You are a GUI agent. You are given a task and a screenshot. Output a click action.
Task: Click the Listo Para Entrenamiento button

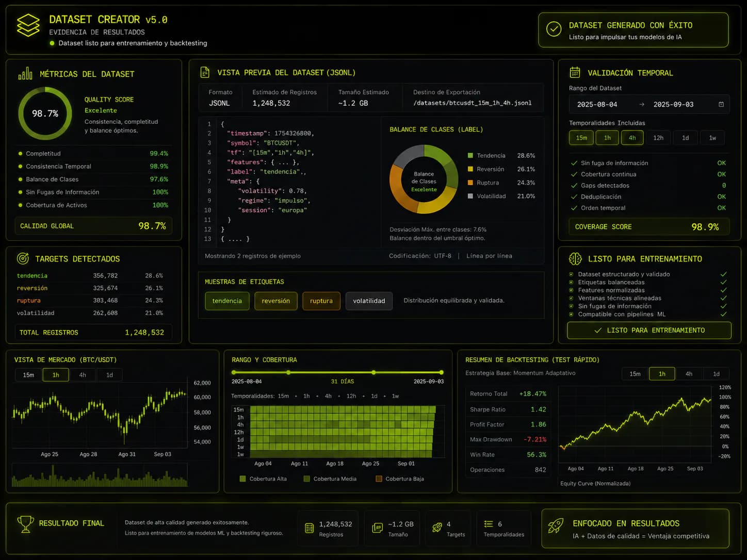649,331
